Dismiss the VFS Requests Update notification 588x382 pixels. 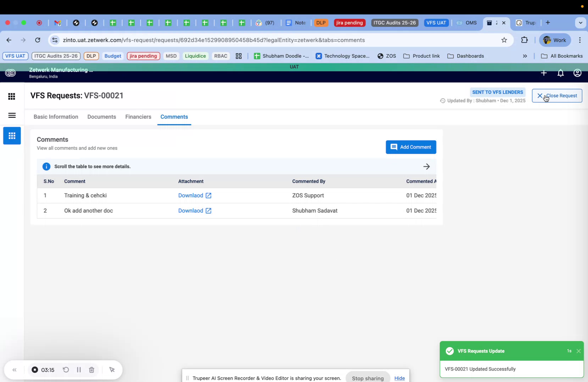(578, 351)
